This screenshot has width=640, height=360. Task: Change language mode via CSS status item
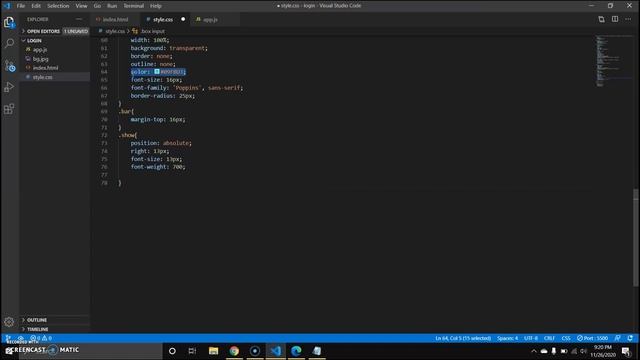click(x=566, y=338)
